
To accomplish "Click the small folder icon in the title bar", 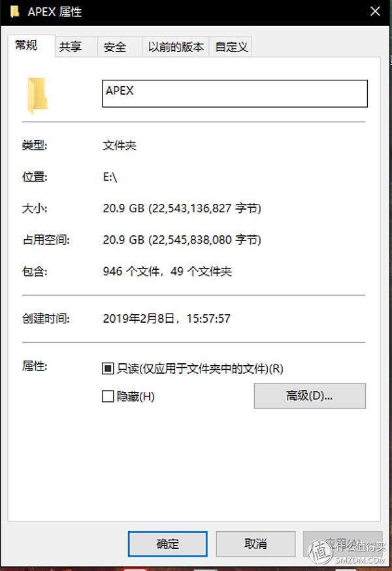I will tap(15, 12).
